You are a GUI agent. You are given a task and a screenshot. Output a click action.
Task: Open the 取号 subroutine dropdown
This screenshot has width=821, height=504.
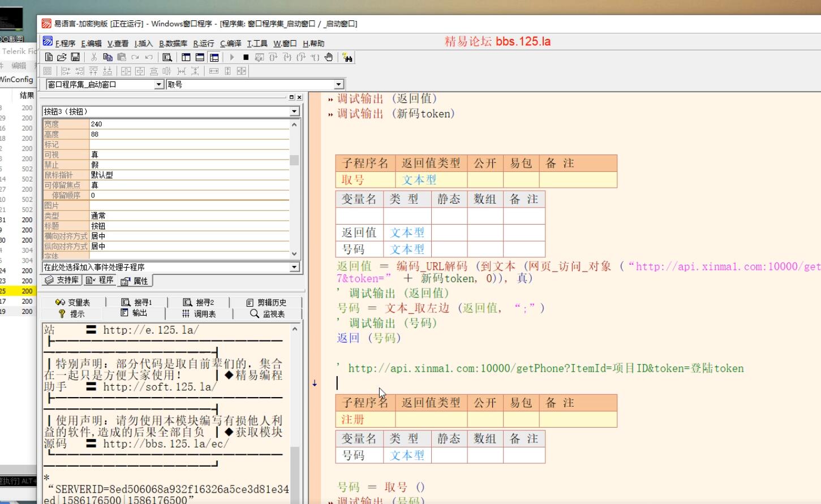pos(339,84)
